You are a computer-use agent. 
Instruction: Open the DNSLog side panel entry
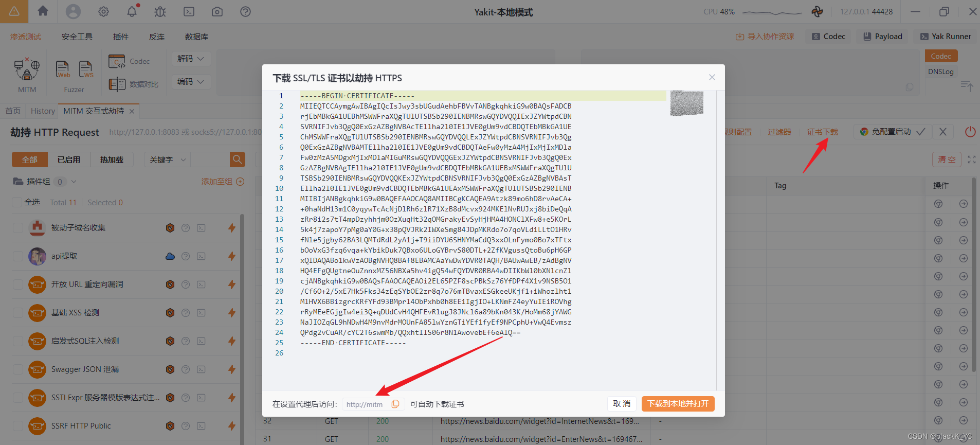pyautogui.click(x=941, y=72)
